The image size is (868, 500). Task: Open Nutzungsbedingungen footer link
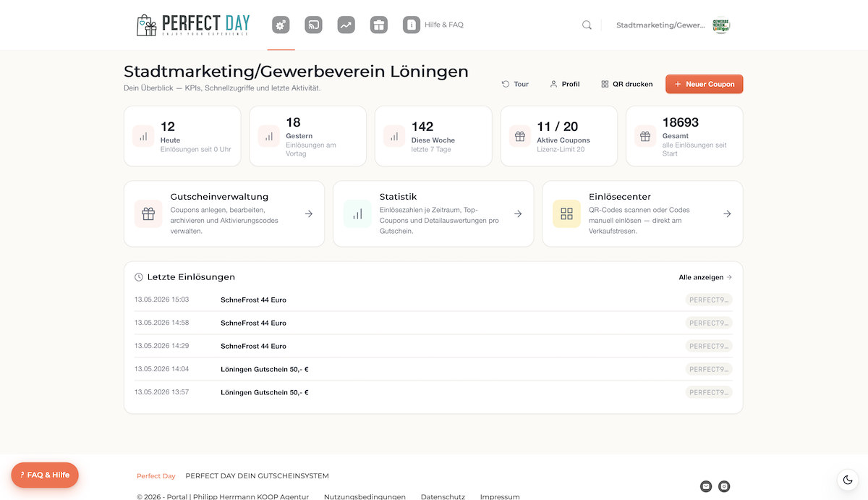click(x=365, y=496)
